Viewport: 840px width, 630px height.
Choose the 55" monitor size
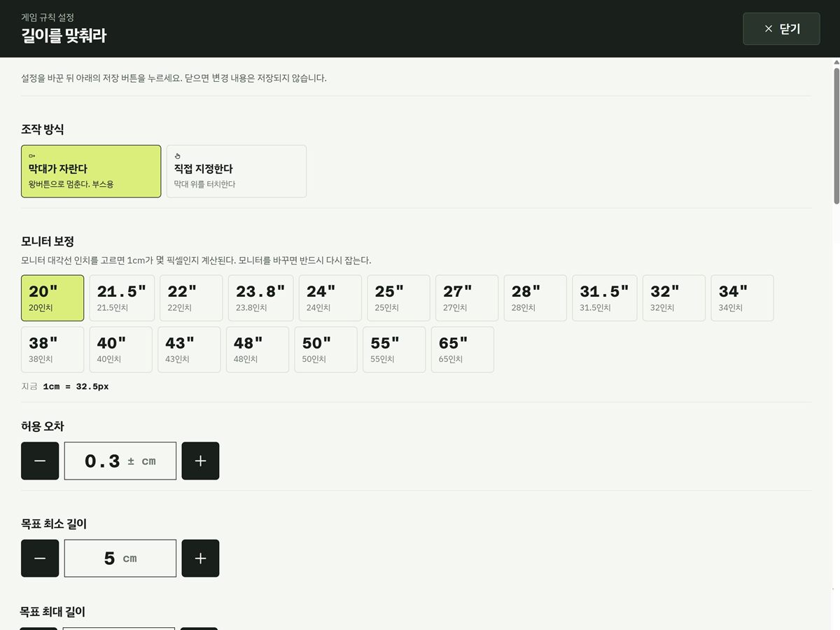tap(394, 349)
